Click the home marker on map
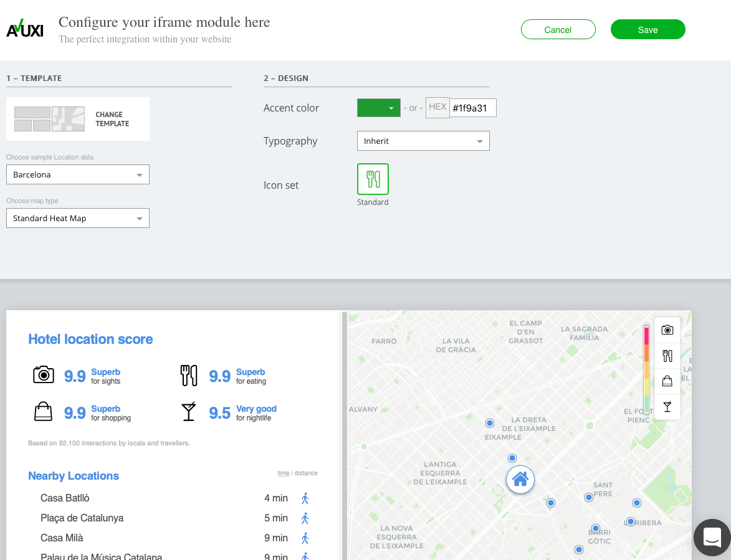 click(520, 480)
